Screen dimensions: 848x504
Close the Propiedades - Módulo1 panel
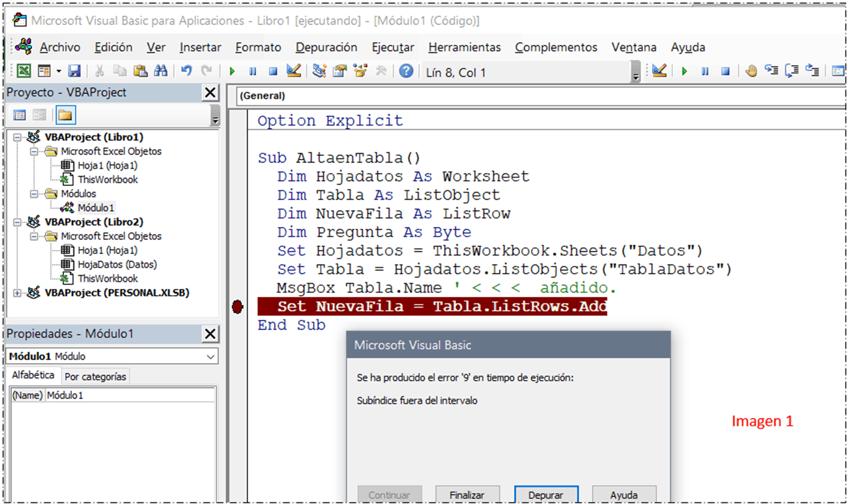coord(210,334)
